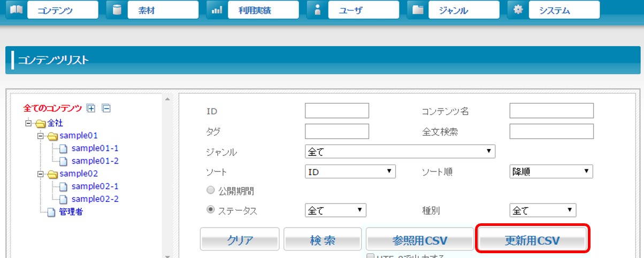Screen dimensions: 644x258
Task: Open the システム menu
Action: [x=564, y=10]
